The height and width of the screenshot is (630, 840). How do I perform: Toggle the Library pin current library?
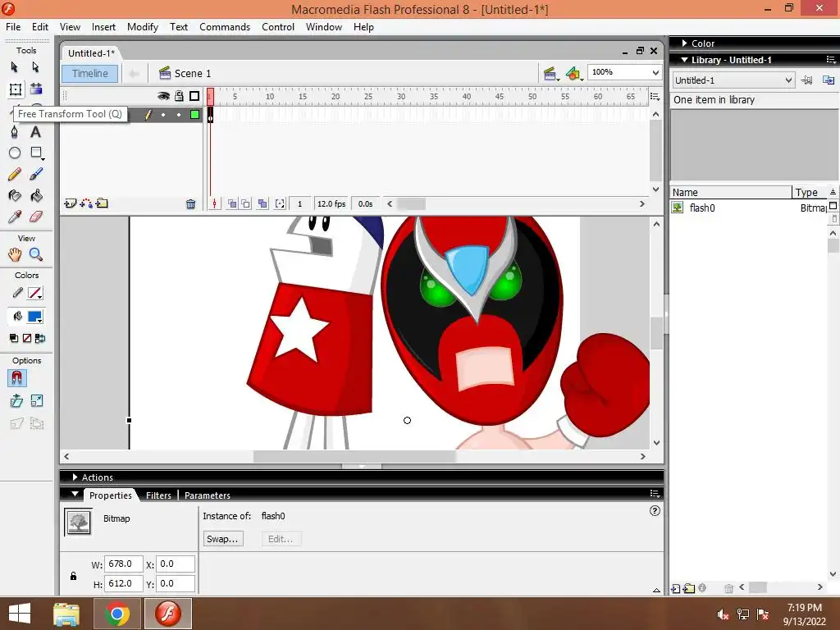(807, 80)
